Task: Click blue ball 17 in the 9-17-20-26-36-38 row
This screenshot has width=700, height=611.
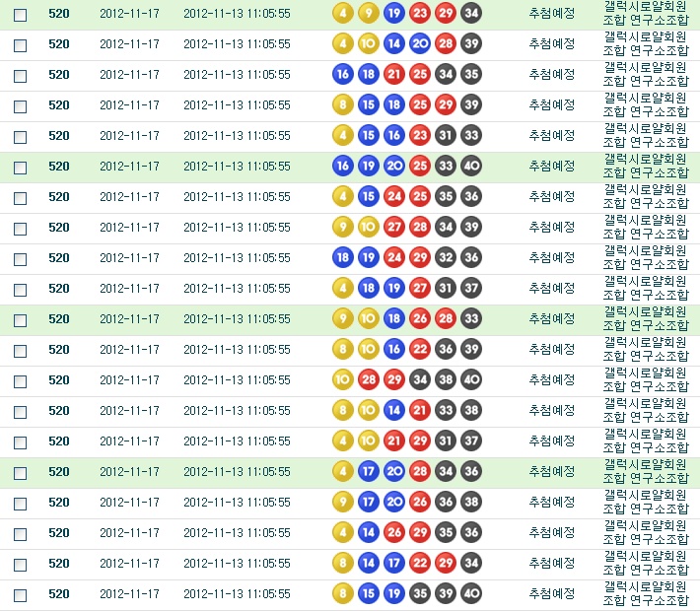Action: tap(368, 502)
